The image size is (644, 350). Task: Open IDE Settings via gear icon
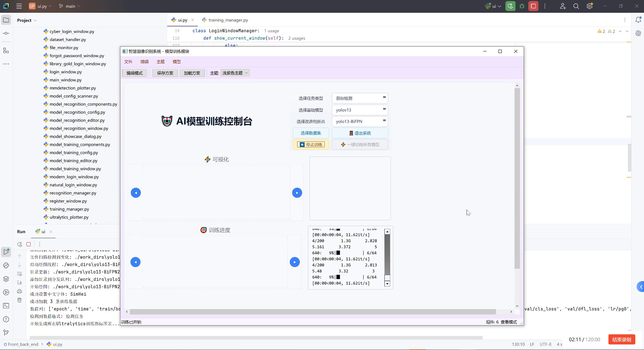589,6
